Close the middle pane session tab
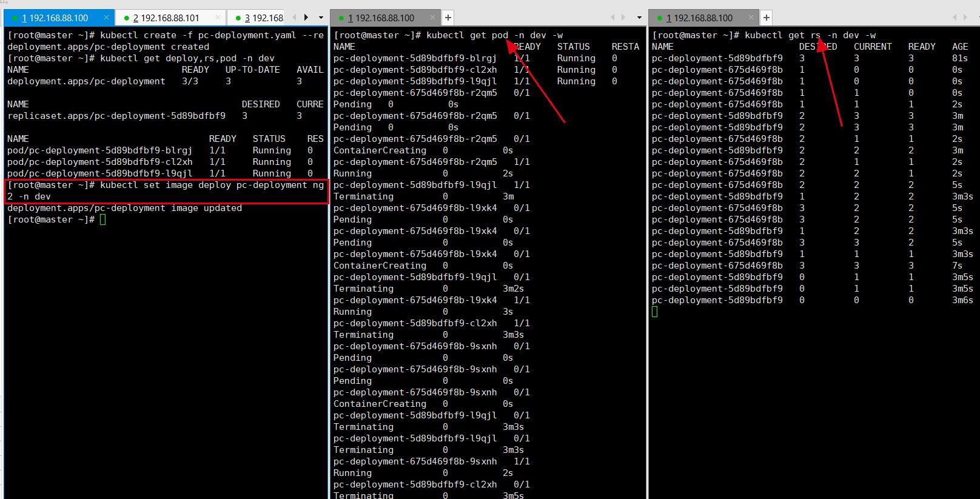The image size is (980, 499). click(432, 18)
